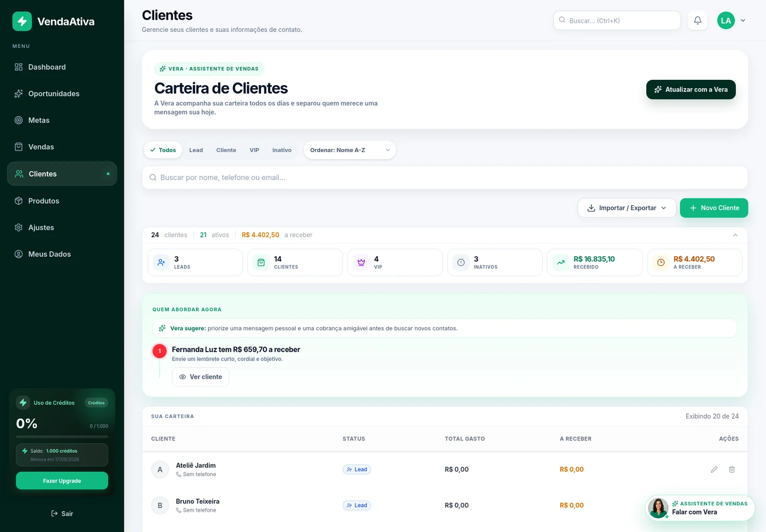Image resolution: width=766 pixels, height=532 pixels.
Task: Click the Vera assistant avatar photo
Action: click(x=658, y=508)
